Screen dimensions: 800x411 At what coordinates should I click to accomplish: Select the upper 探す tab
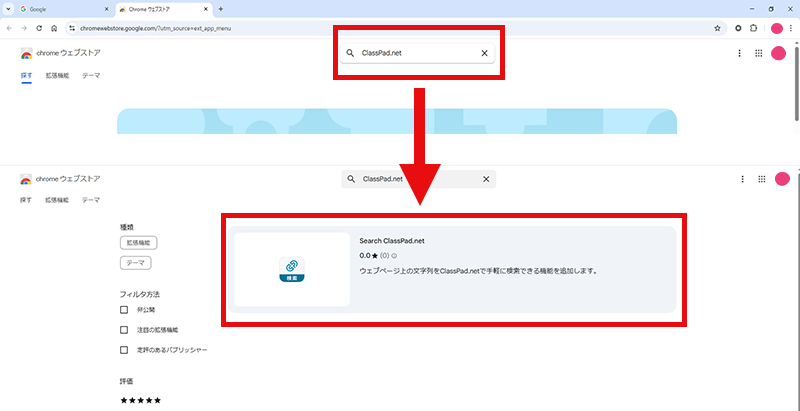point(26,75)
